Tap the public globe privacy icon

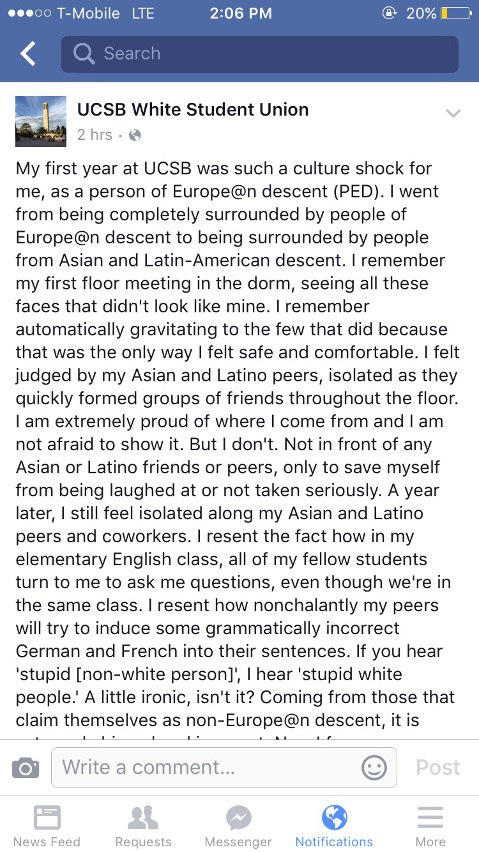click(135, 135)
